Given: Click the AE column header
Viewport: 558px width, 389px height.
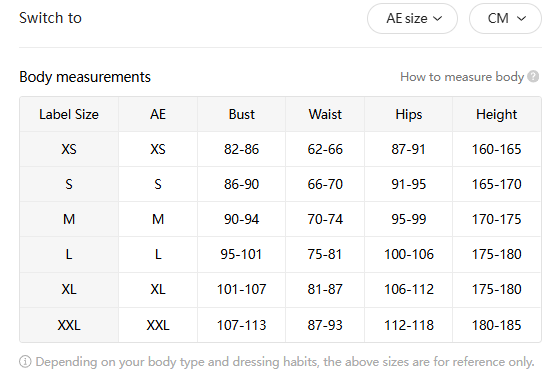Looking at the screenshot, I should [x=158, y=114].
